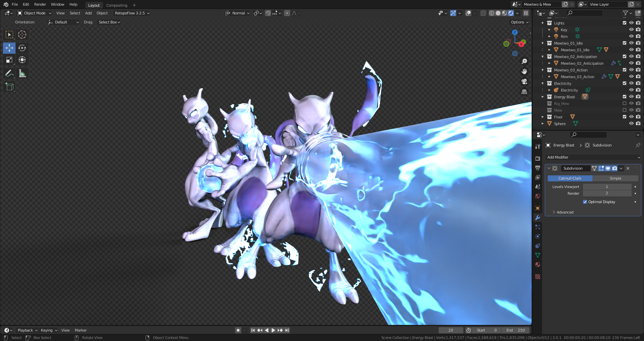Toggle modifier edit mode display

point(601,168)
